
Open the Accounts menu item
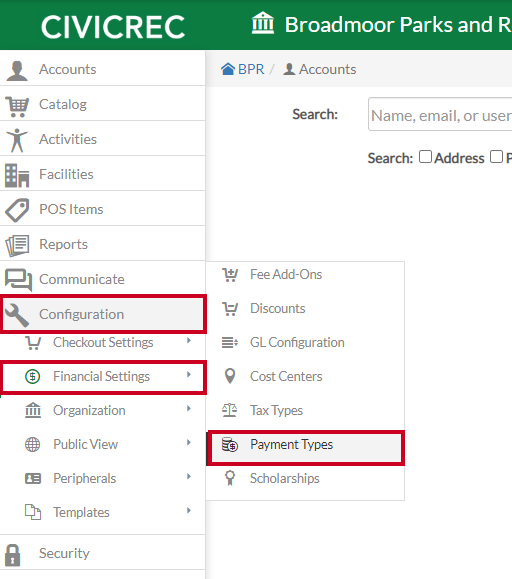tap(102, 69)
